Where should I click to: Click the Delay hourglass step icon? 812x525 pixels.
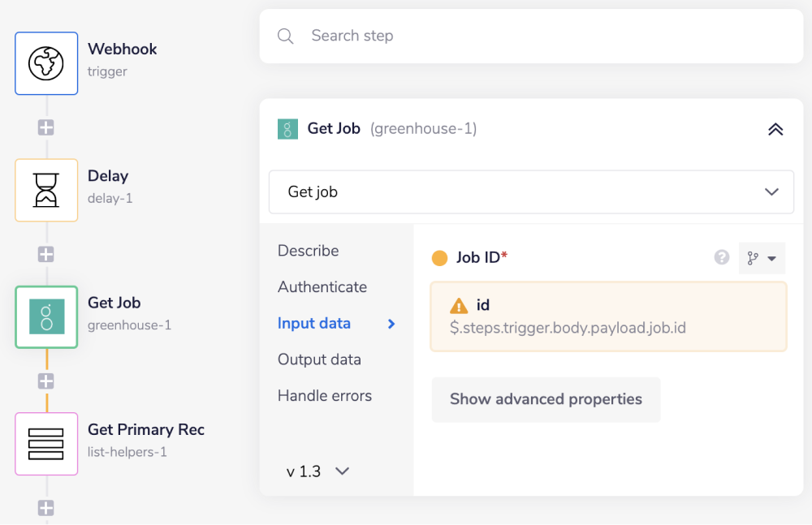point(46,190)
